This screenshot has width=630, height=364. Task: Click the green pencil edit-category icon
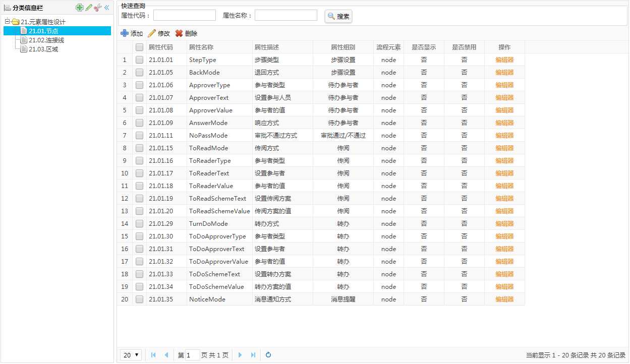point(89,8)
